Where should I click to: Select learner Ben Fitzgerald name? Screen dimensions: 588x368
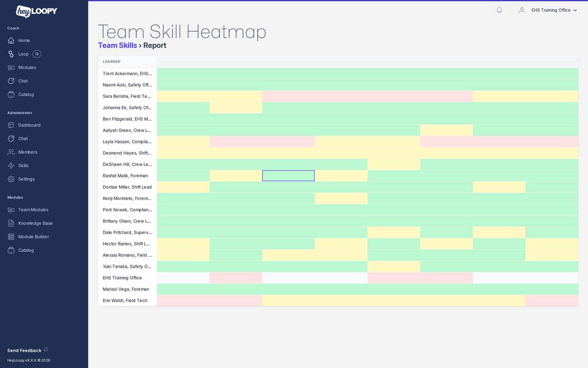coord(127,119)
